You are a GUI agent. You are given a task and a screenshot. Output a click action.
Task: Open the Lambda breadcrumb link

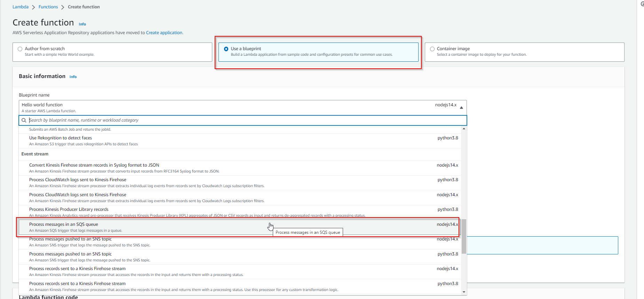point(21,7)
